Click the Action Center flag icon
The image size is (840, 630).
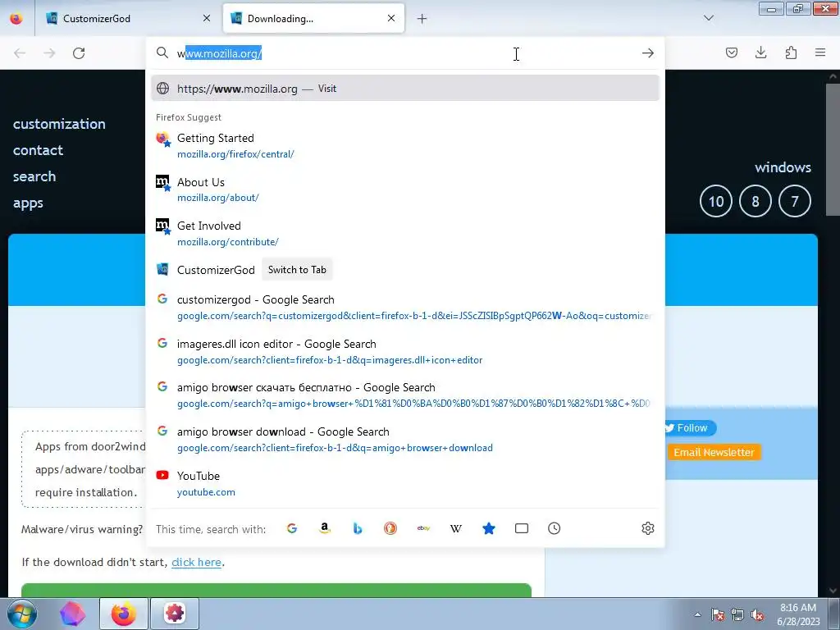coord(718,615)
